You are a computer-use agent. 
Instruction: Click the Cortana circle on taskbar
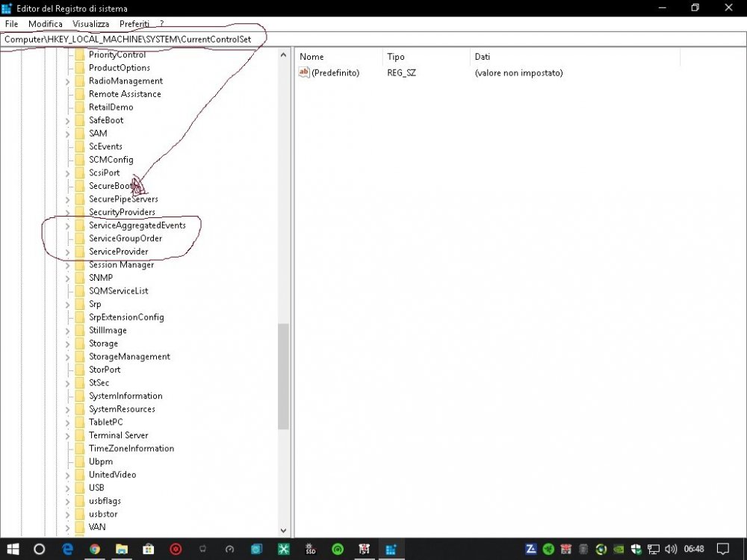39,549
